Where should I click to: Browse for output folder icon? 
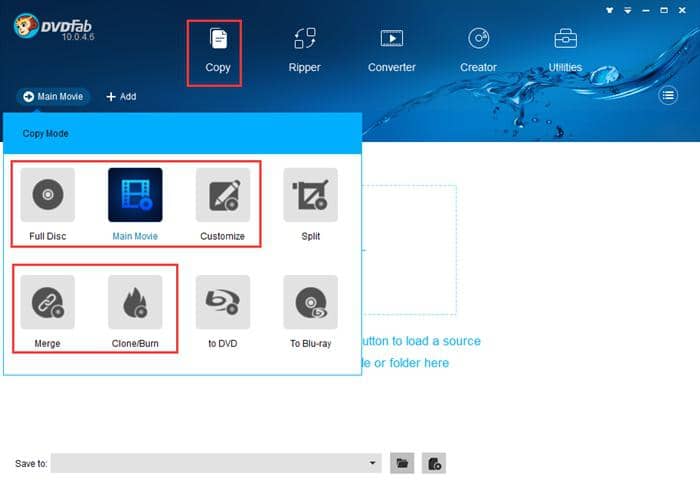pyautogui.click(x=402, y=463)
